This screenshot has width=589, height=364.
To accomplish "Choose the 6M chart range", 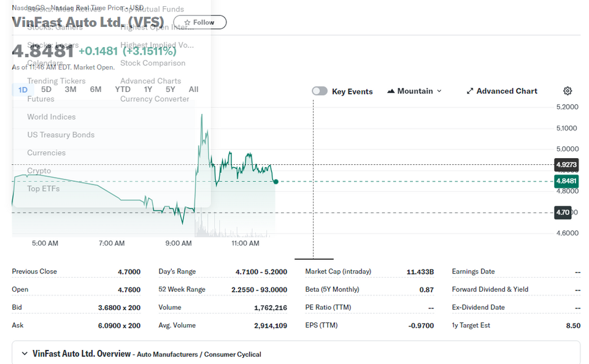I will pos(96,89).
